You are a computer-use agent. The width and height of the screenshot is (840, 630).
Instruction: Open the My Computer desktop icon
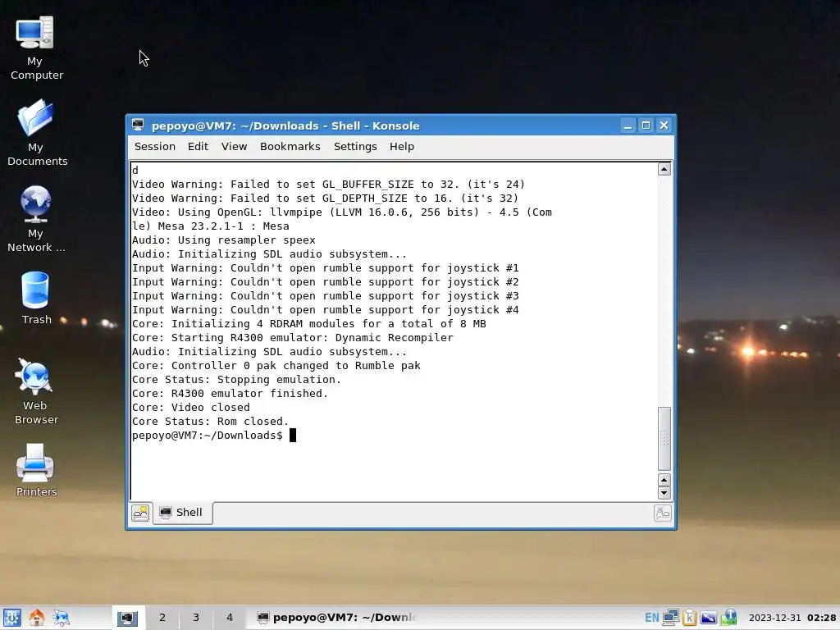[36, 48]
